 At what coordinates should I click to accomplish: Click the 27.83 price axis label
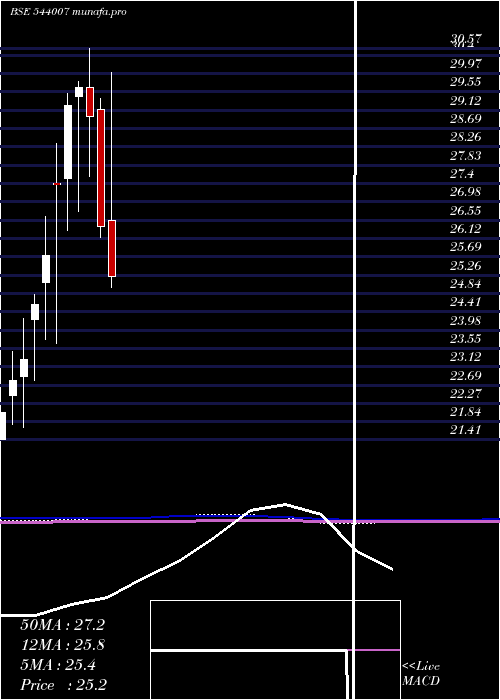pos(466,155)
